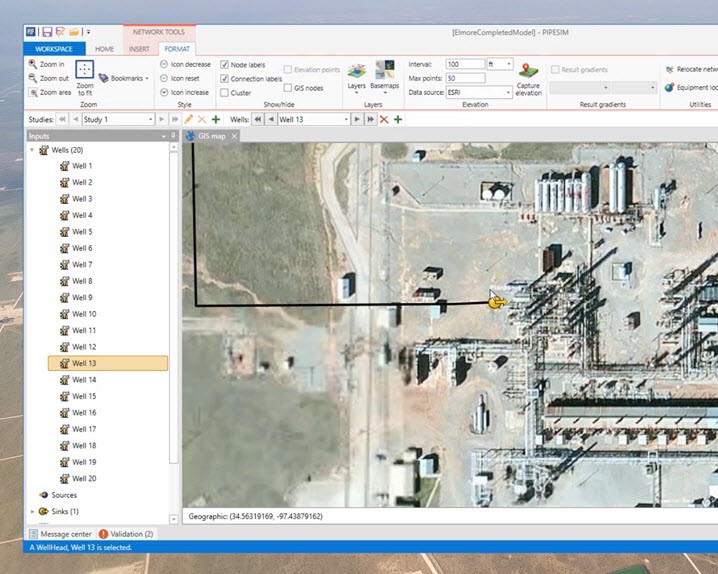Select the Zoom area tool
Viewport: 718px width, 574px height.
(48, 92)
